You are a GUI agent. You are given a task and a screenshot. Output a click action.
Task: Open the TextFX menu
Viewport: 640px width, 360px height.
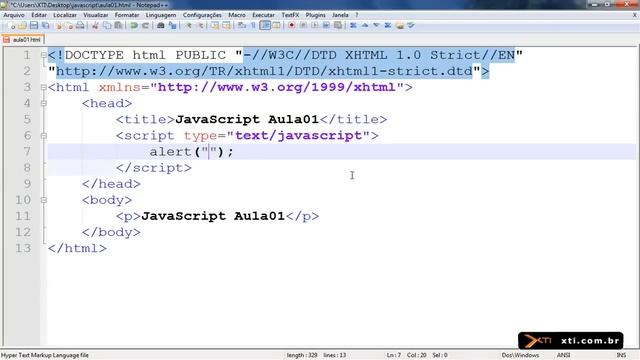[x=290, y=15]
